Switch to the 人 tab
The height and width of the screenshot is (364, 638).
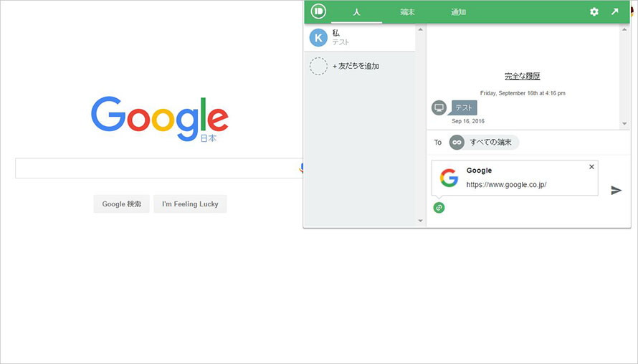click(356, 12)
